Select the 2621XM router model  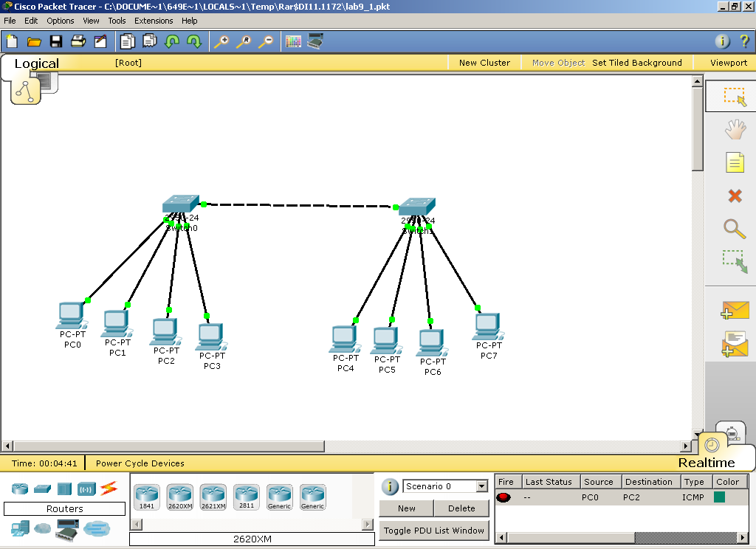click(213, 497)
